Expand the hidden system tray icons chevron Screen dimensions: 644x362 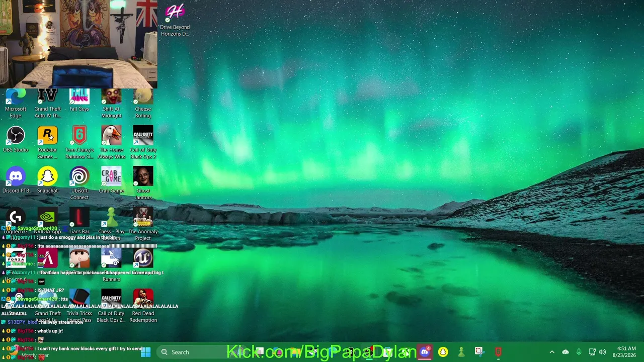click(x=552, y=352)
